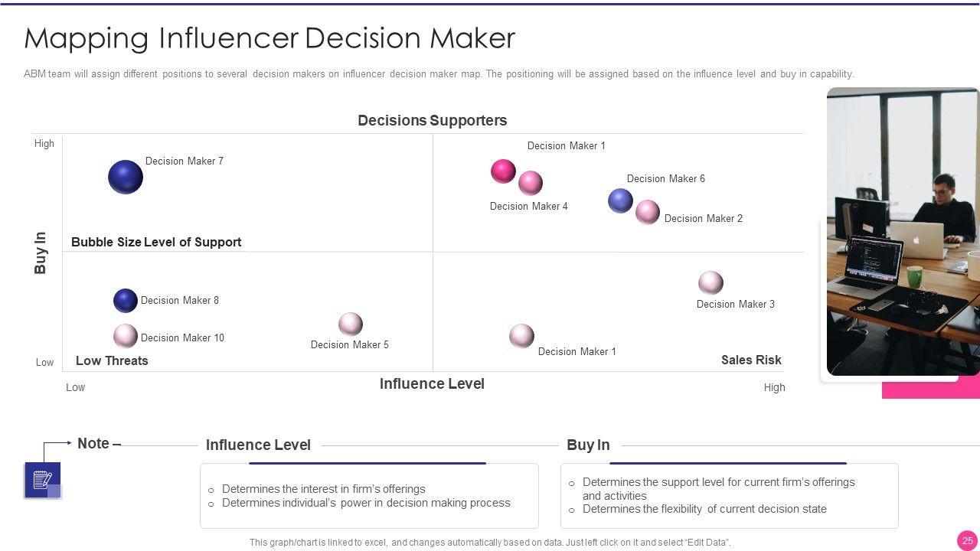Select the large blue Decision Maker 7 bubble
The width and height of the screenshot is (980, 551).
pos(126,177)
